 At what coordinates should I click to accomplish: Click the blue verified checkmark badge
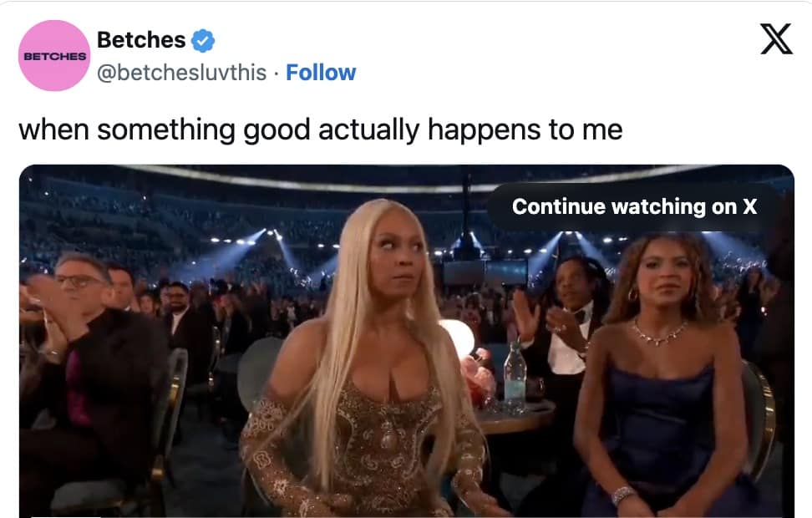point(203,40)
